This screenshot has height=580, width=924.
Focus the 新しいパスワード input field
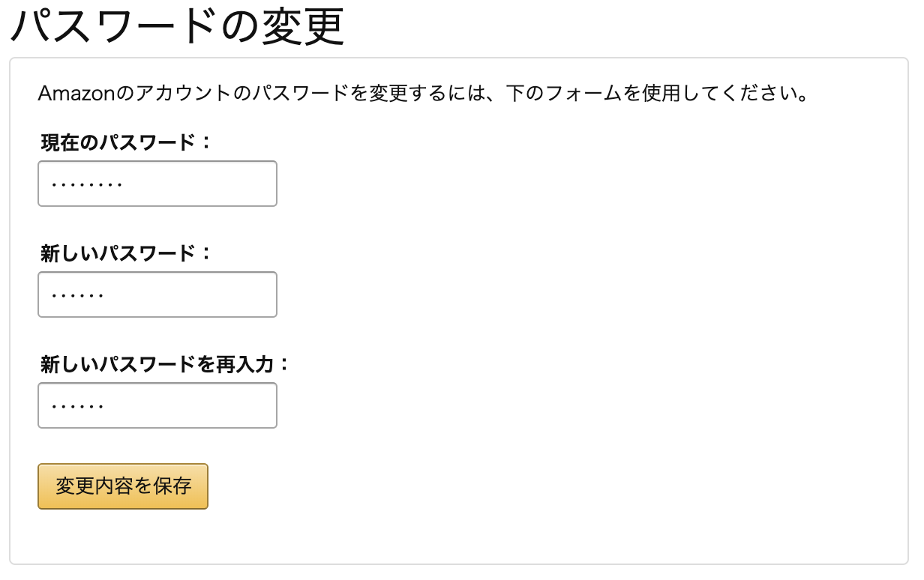click(157, 294)
